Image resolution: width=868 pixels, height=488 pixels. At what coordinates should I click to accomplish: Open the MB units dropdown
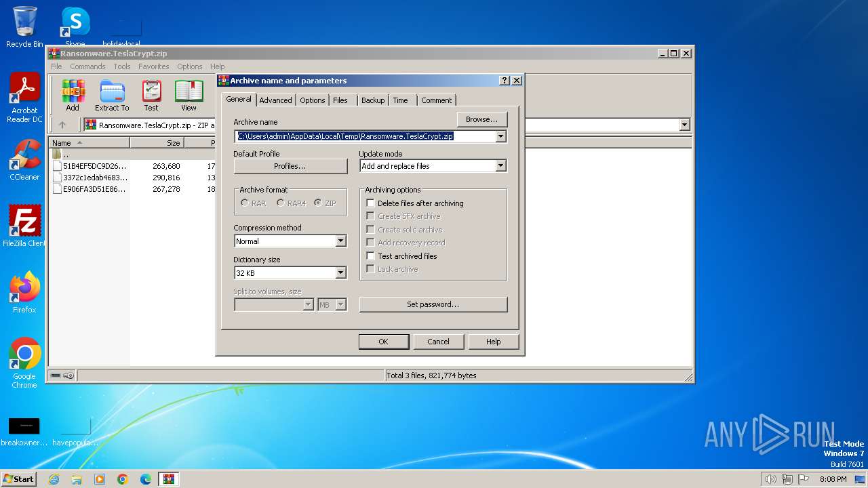[x=341, y=305]
